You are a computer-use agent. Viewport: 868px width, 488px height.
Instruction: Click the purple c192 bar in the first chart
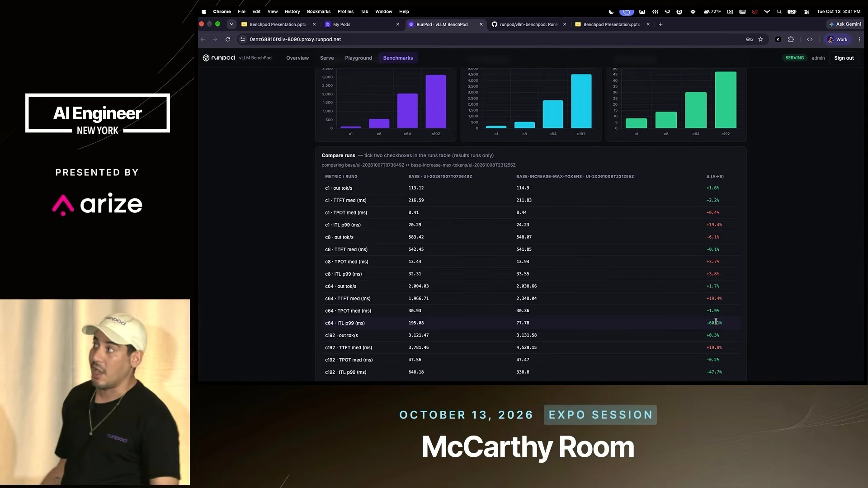[x=436, y=102]
